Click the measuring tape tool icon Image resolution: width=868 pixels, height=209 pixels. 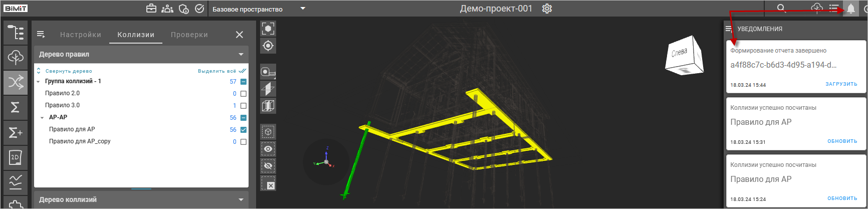[x=268, y=72]
